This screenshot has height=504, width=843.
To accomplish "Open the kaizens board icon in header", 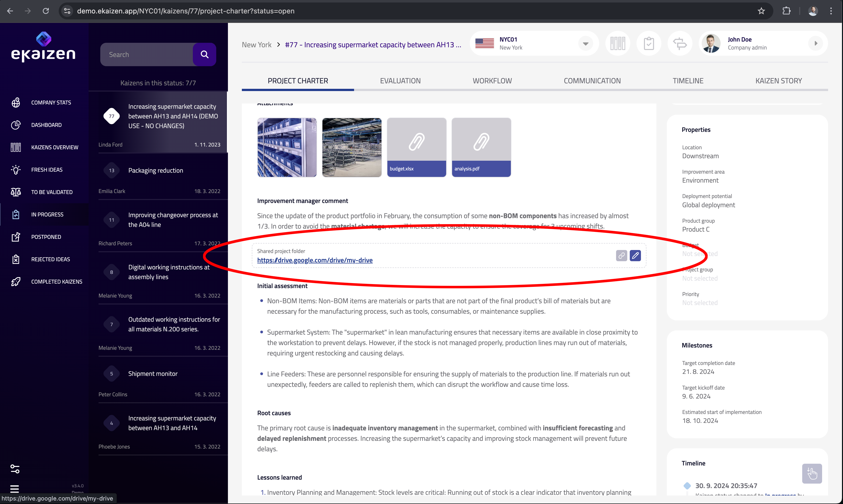I will click(618, 44).
